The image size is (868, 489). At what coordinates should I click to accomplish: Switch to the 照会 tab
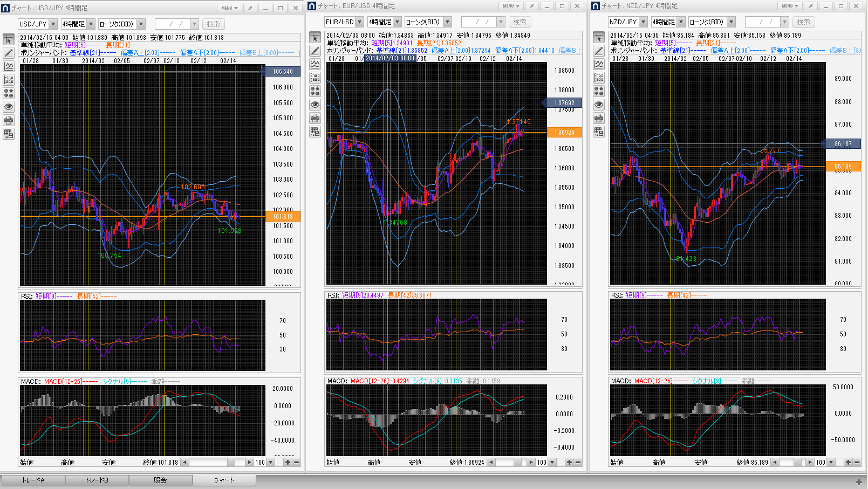(x=160, y=480)
